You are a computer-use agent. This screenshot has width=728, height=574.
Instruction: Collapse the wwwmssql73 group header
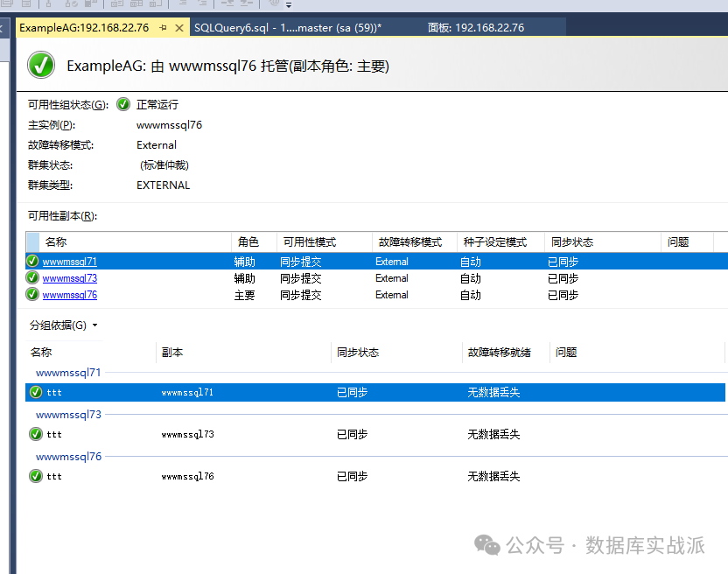coord(68,415)
